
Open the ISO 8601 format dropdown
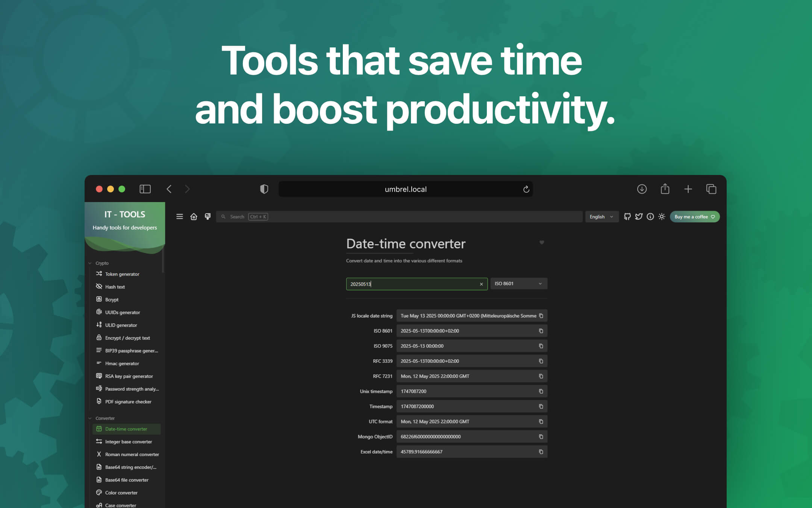[518, 283]
